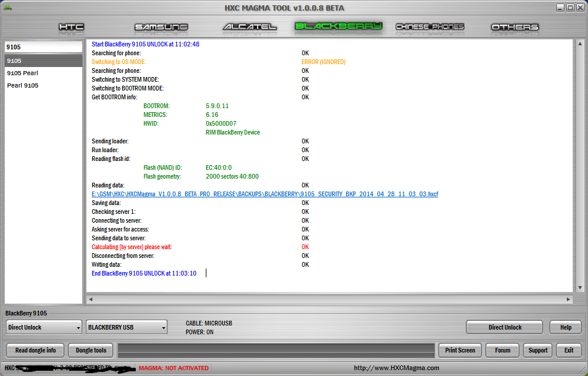Click the horizontal scrollbar left arrow
Image resolution: width=588 pixels, height=376 pixels.
(x=91, y=299)
